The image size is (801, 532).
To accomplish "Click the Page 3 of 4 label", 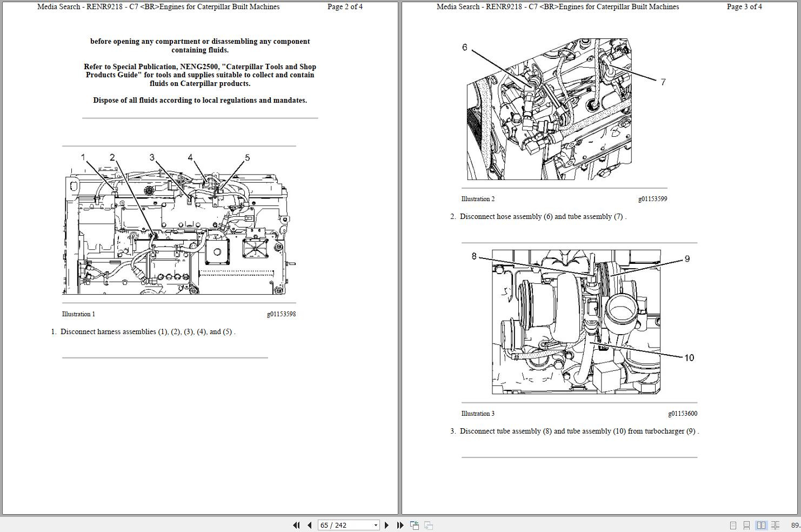I will [x=745, y=6].
